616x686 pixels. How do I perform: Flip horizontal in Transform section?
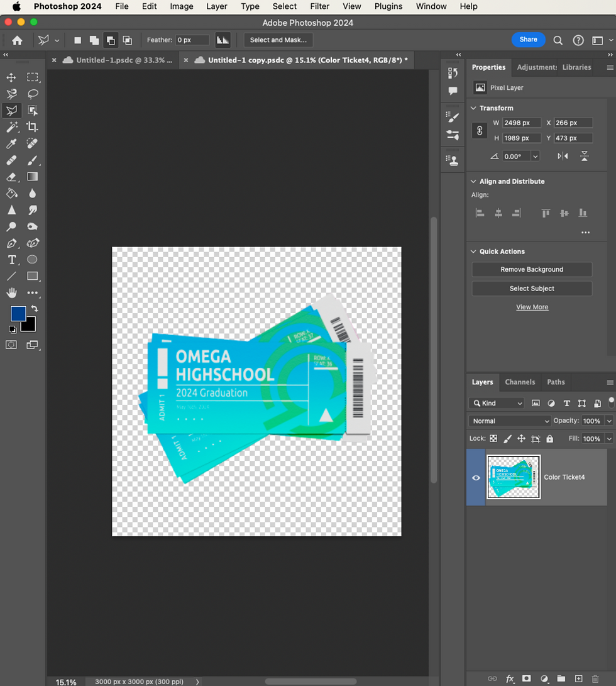pos(563,156)
